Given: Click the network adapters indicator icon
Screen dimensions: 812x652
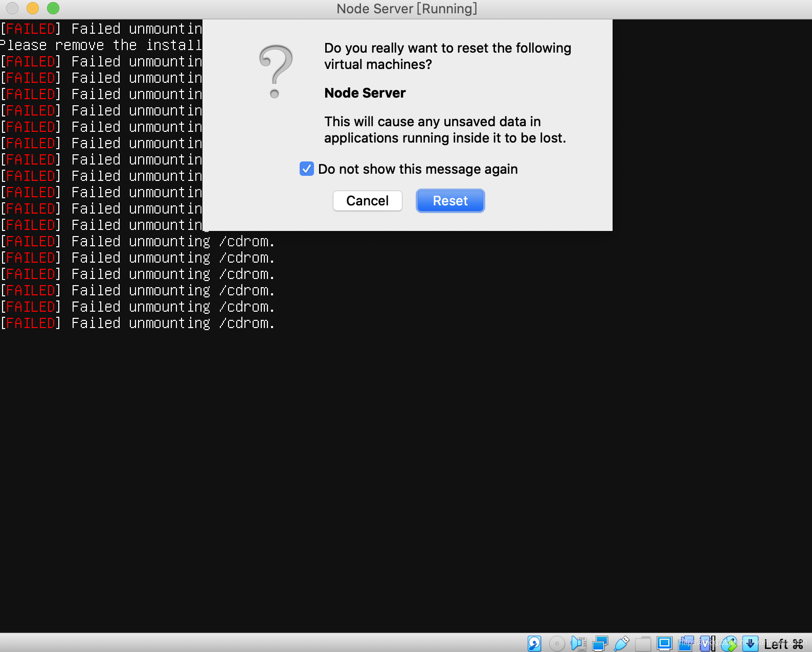Looking at the screenshot, I should (x=600, y=643).
